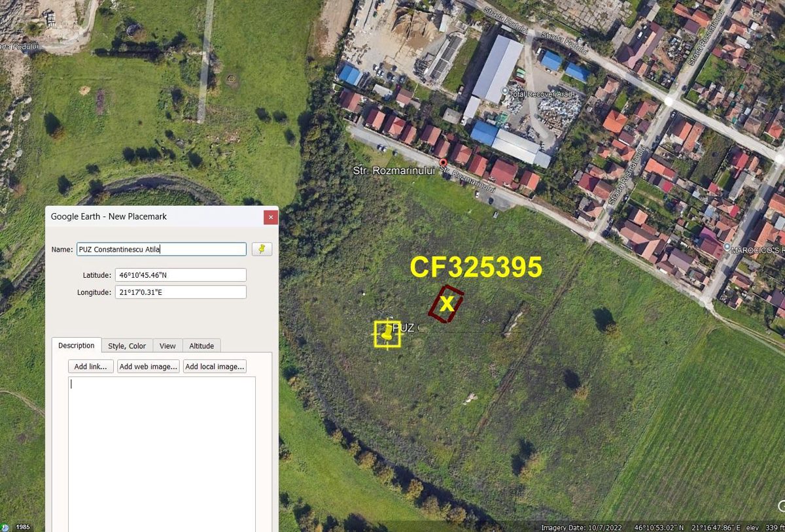The image size is (785, 532).
Task: Click the Add local image... button
Action: point(215,367)
